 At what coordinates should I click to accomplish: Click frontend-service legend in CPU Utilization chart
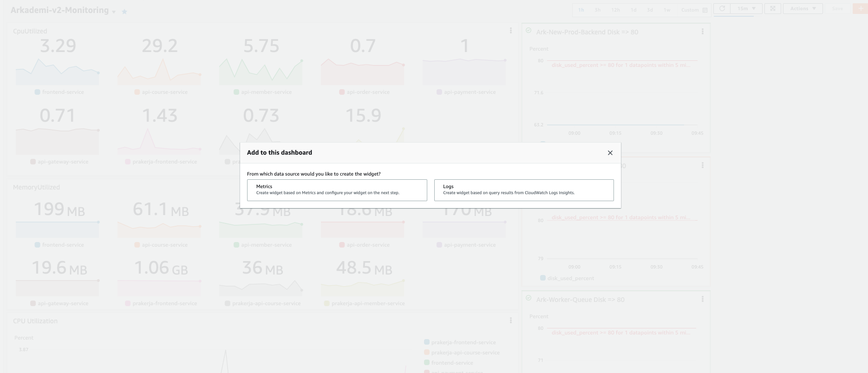tap(449, 363)
